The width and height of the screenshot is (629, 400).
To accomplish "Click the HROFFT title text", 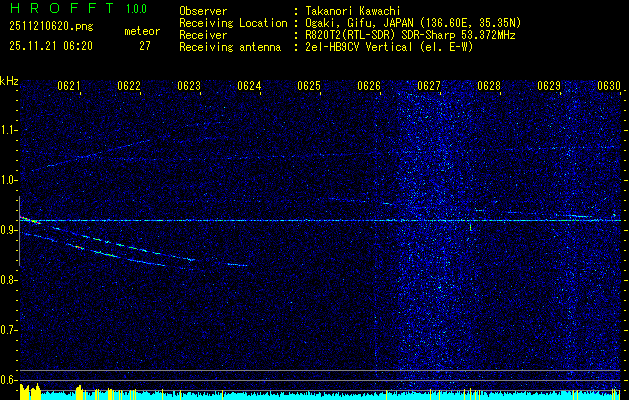I will coord(62,8).
